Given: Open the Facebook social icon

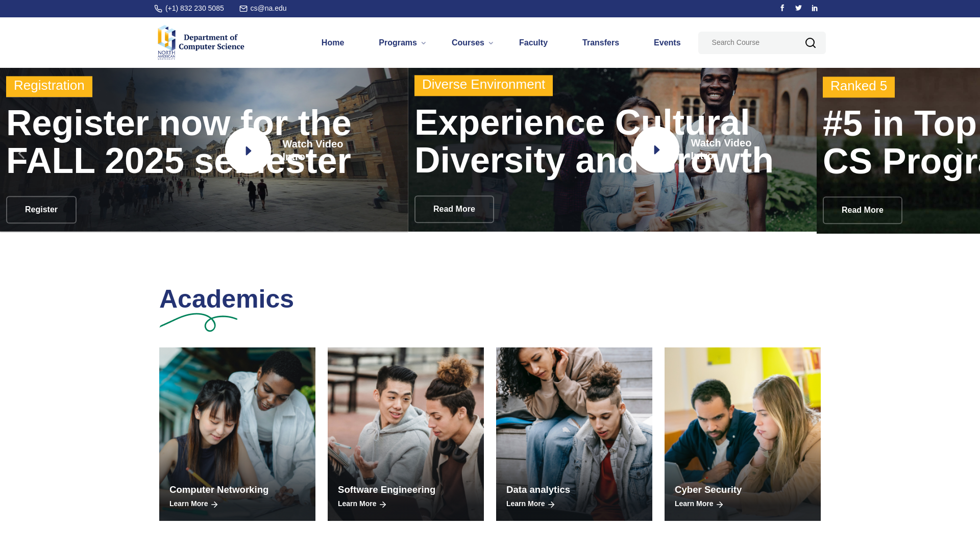Looking at the screenshot, I should tap(782, 8).
